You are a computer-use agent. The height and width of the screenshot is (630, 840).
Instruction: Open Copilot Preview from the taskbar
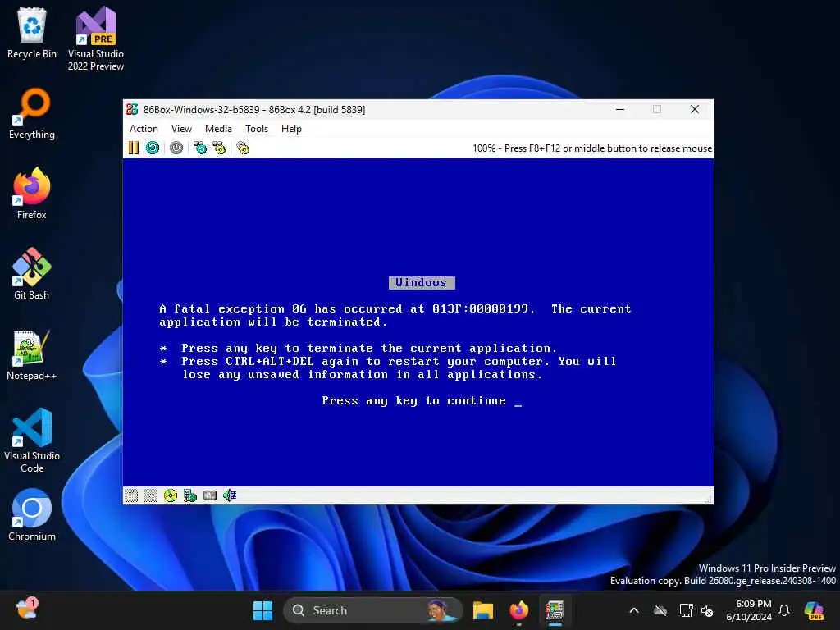tap(814, 610)
